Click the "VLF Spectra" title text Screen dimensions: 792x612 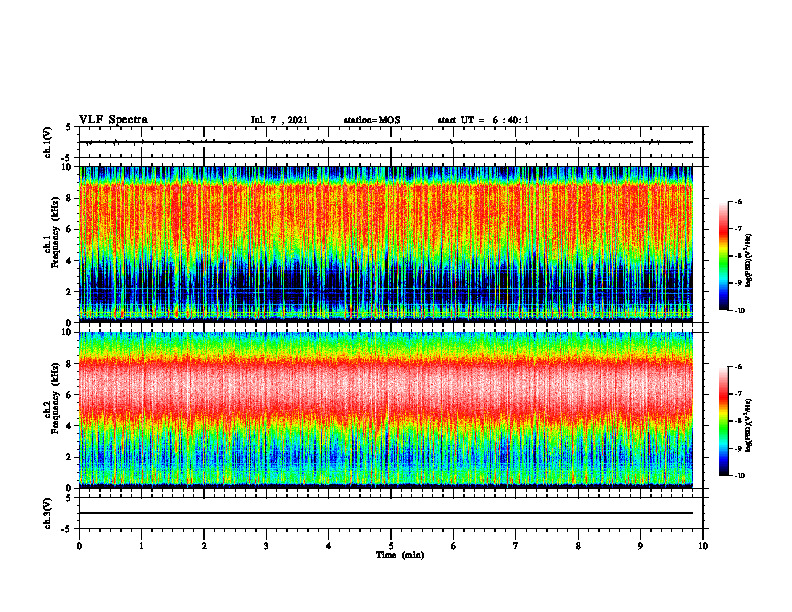113,120
